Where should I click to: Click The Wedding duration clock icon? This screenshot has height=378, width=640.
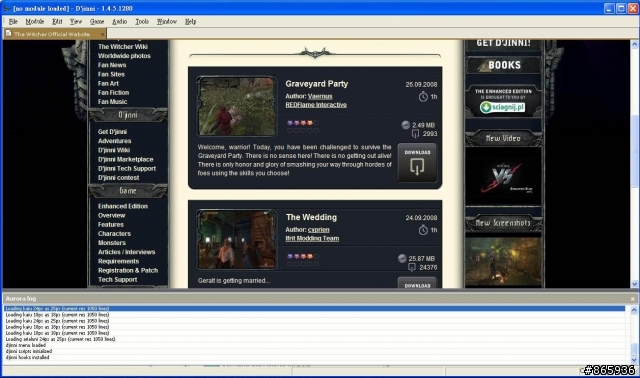pyautogui.click(x=423, y=230)
